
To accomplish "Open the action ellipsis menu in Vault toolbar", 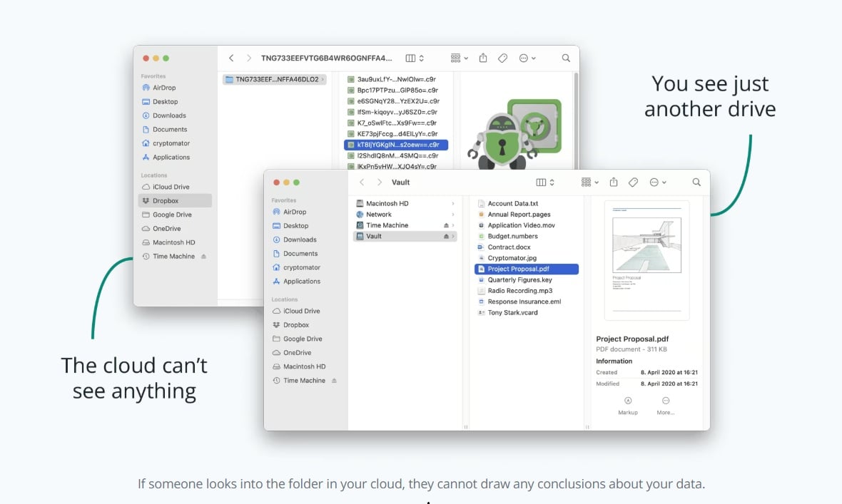I will [x=658, y=182].
